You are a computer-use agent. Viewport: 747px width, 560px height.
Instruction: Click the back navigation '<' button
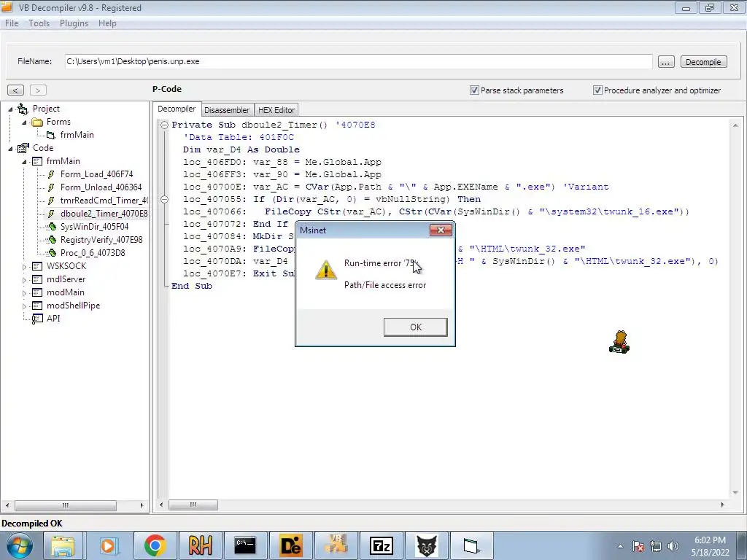pos(16,90)
